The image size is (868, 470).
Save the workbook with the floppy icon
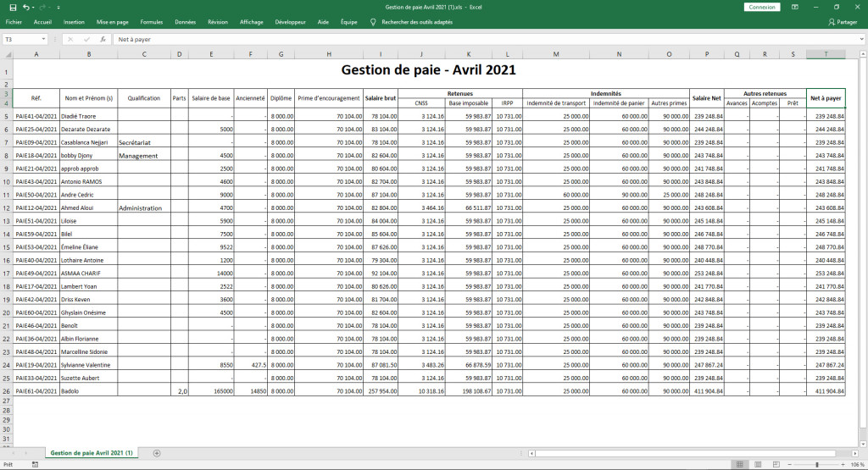[13, 7]
